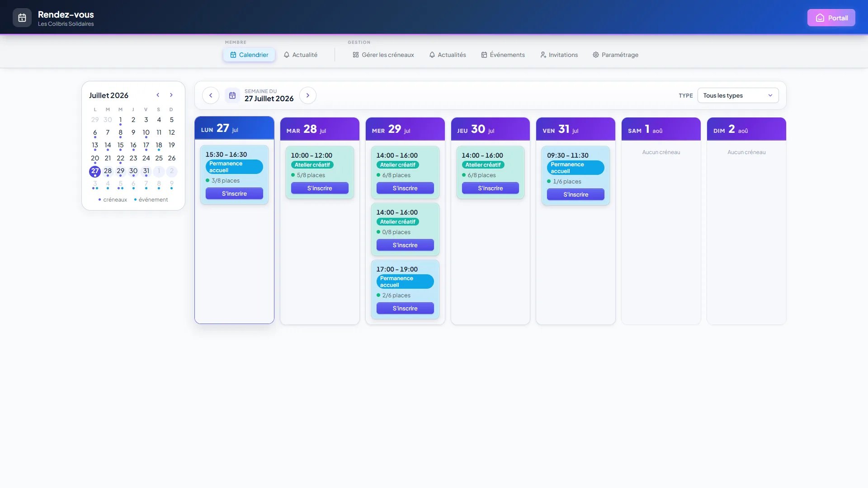The width and height of the screenshot is (868, 488).
Task: Click the événement legend entry
Action: tap(151, 200)
